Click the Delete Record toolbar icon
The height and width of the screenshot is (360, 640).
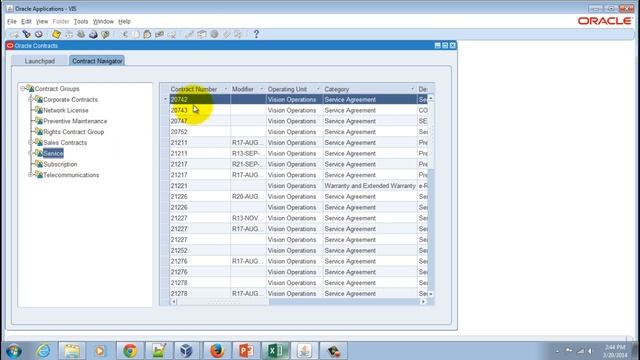point(172,34)
